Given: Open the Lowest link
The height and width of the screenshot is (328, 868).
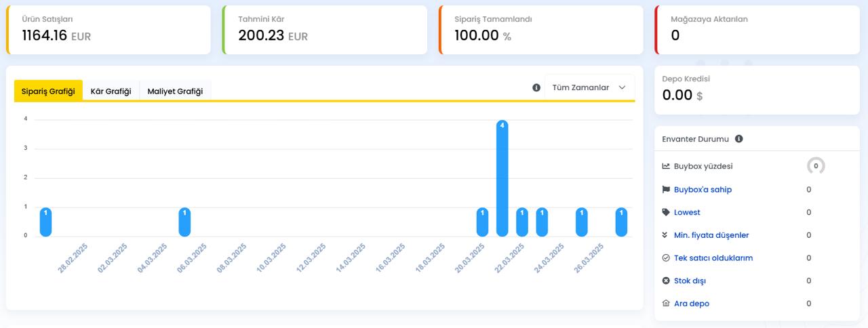Looking at the screenshot, I should (687, 212).
